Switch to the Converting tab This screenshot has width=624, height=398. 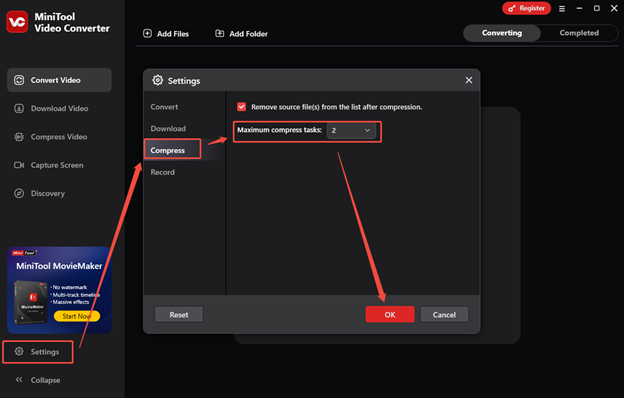(502, 33)
